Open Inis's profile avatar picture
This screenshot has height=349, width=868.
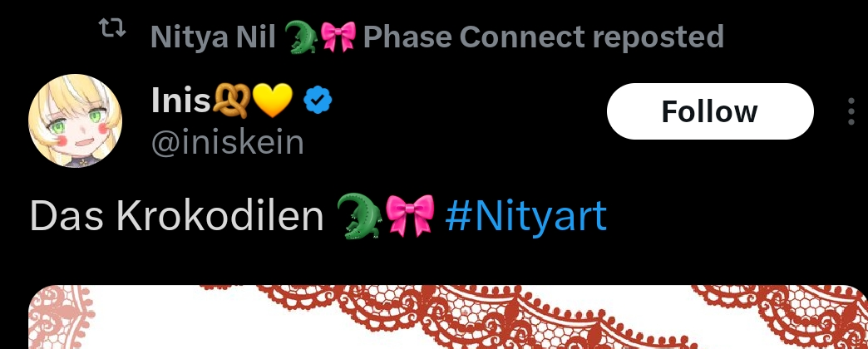(75, 120)
